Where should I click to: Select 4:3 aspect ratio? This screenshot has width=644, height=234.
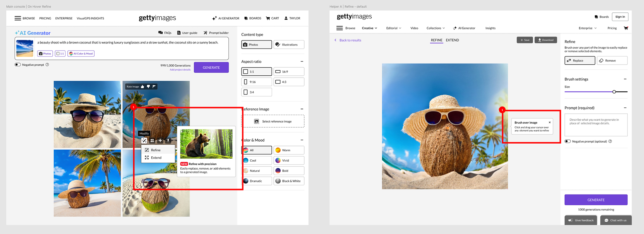click(x=289, y=82)
